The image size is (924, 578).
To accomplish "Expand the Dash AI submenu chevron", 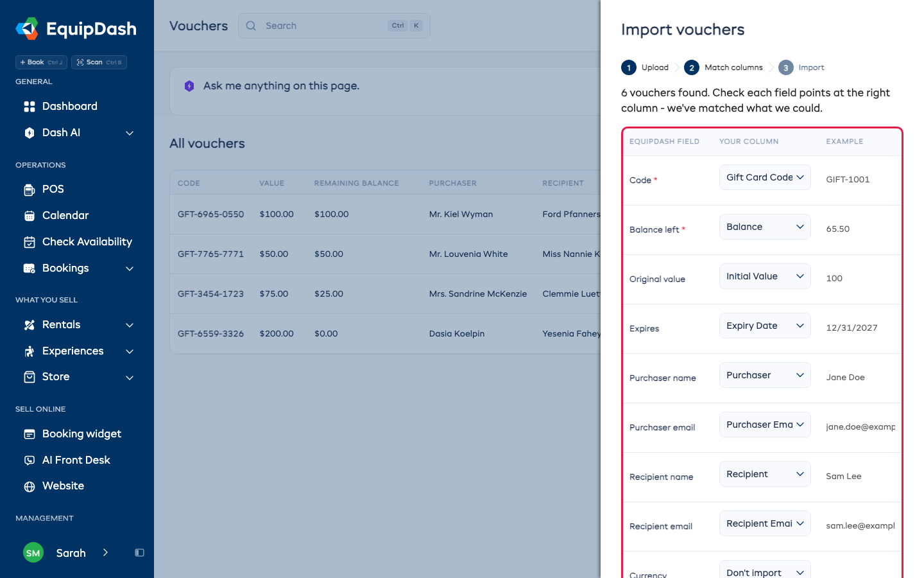I will [130, 133].
